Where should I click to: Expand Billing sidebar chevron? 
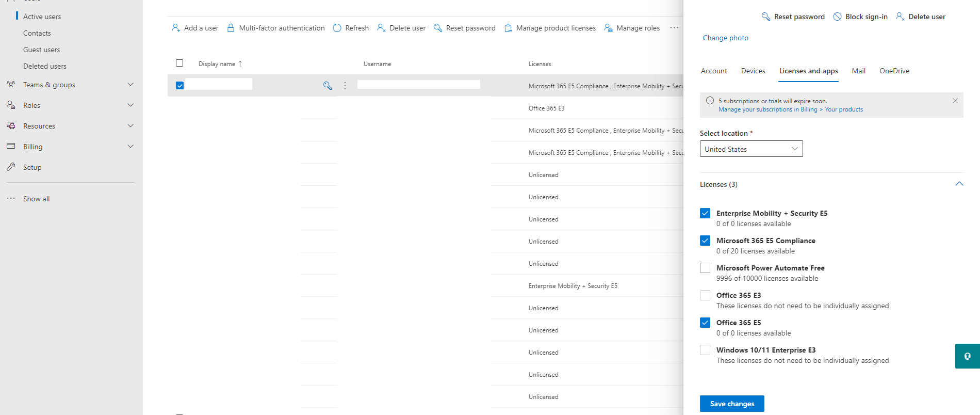(130, 146)
